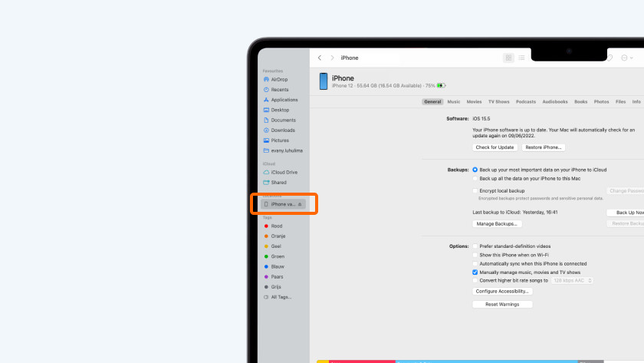Image resolution: width=644 pixels, height=363 pixels.
Task: Click Restore iPhone... button
Action: (x=544, y=147)
